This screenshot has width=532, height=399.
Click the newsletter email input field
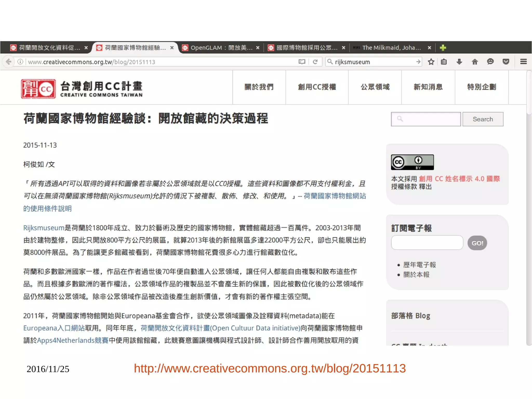pyautogui.click(x=427, y=243)
